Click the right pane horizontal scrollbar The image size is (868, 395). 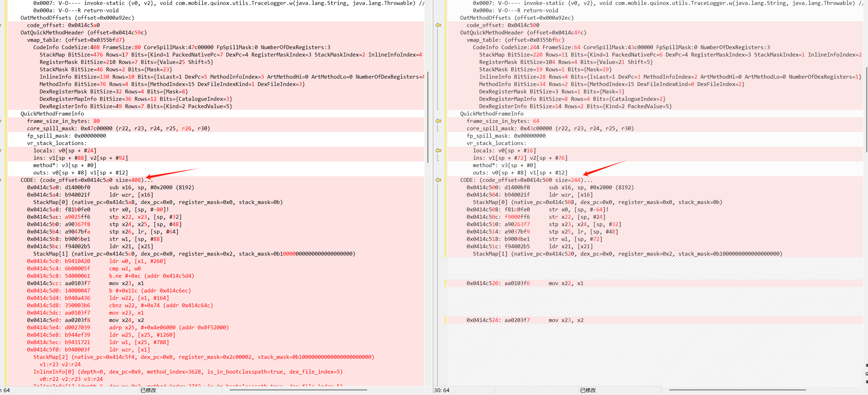[x=737, y=390]
